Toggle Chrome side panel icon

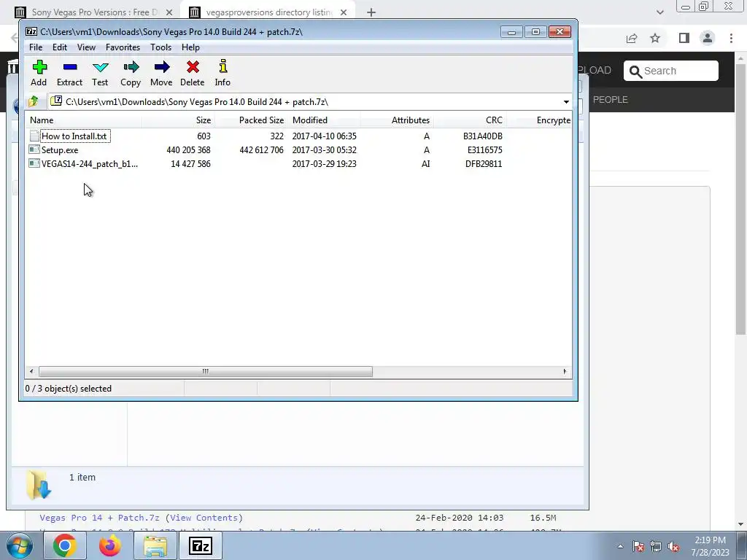[x=684, y=38]
